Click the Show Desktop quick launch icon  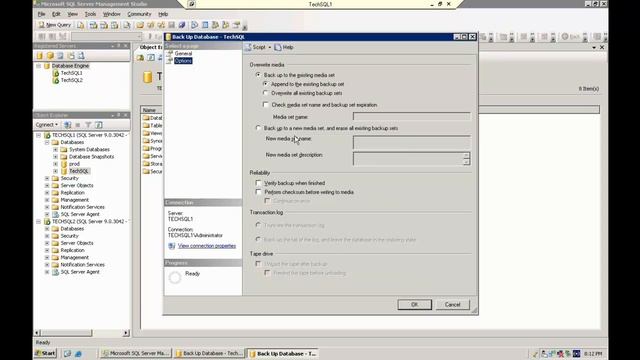(x=67, y=353)
